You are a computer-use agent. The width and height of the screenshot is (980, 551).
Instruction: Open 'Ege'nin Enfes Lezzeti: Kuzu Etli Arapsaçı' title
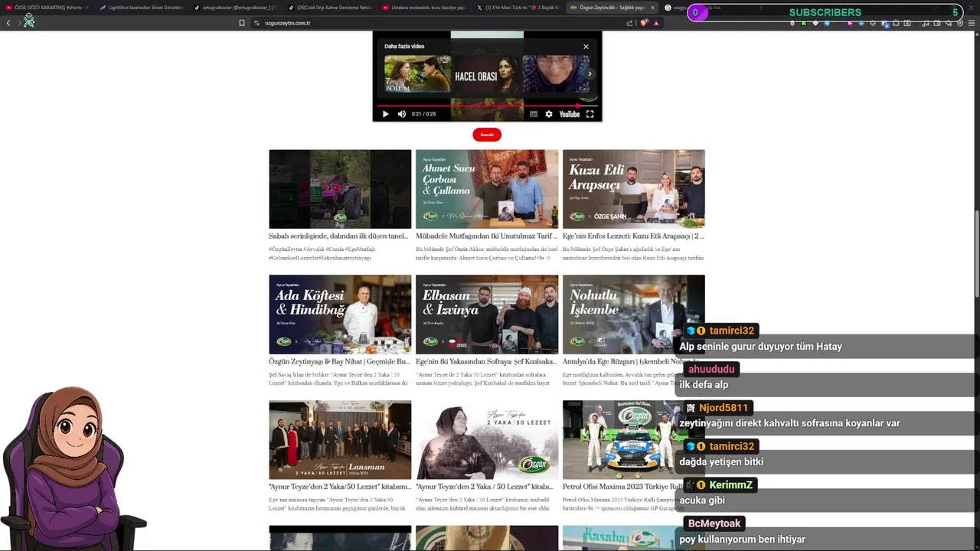[633, 236]
